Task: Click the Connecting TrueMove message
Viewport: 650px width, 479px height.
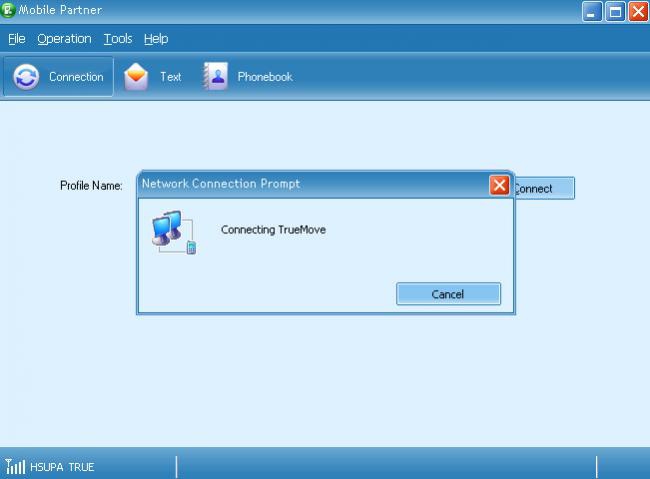Action: click(x=273, y=230)
